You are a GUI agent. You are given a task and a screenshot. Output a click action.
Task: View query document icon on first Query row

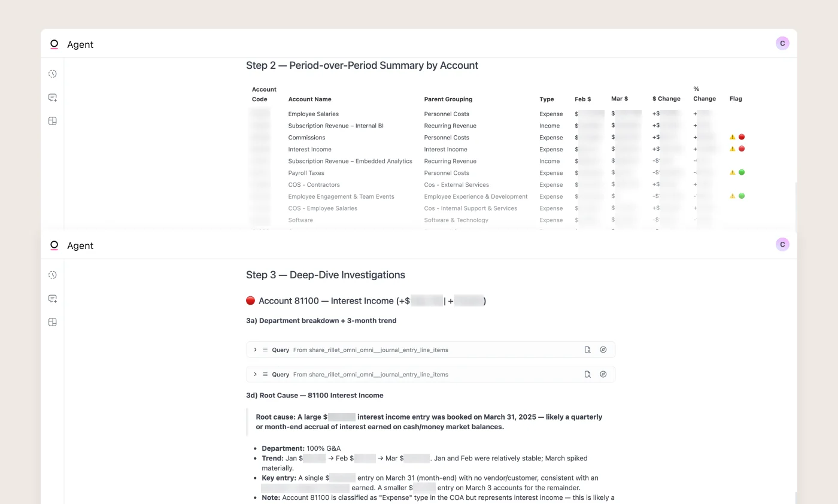(588, 350)
